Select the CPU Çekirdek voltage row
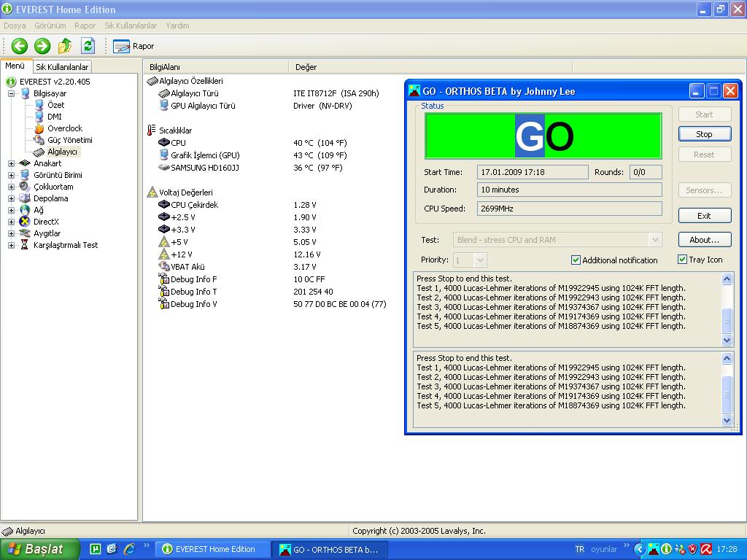Screen dimensions: 747x560 click(x=239, y=205)
